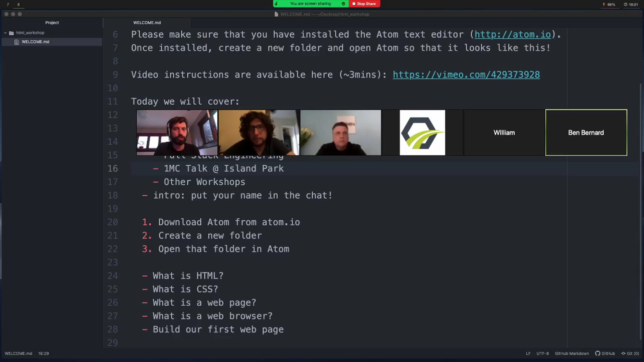Open the Git (0) panel toggle
Image resolution: width=644 pixels, height=362 pixels.
630,353
